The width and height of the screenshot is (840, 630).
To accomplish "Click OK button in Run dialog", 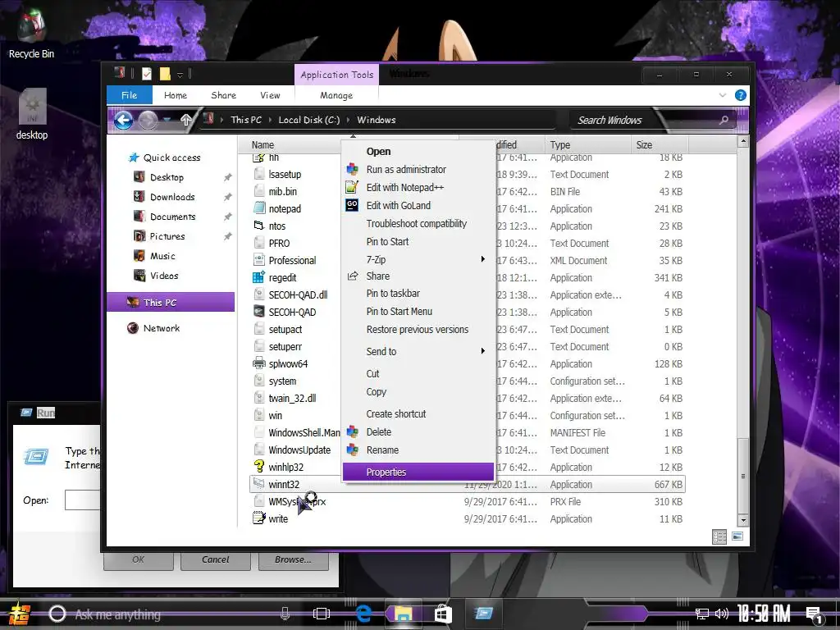I will pos(138,559).
